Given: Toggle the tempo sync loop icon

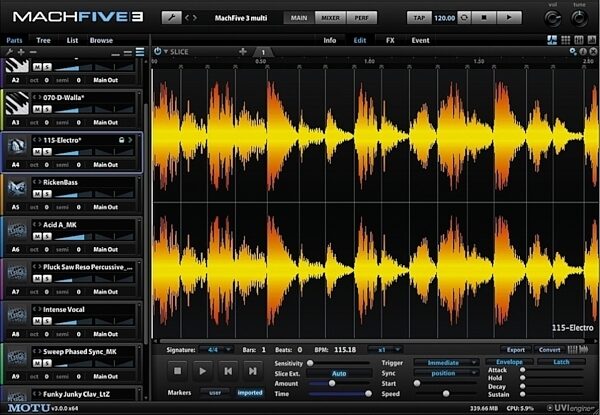Looking at the screenshot, I should (464, 18).
